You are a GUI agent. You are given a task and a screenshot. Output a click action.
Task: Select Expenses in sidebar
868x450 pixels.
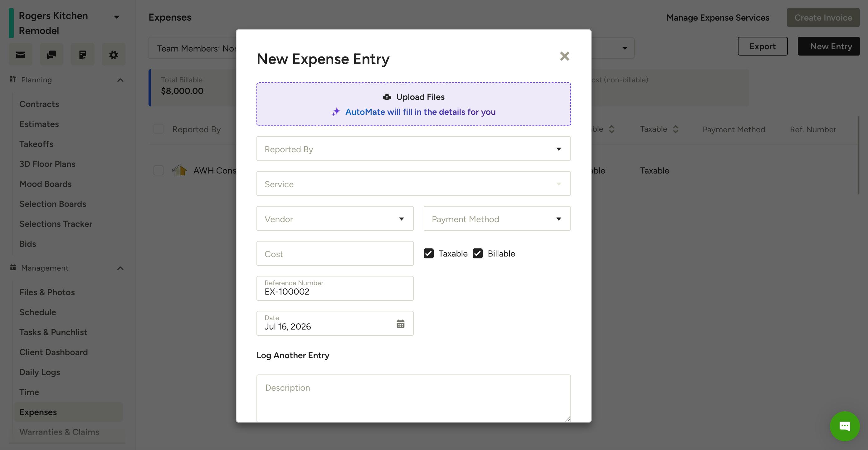click(68, 412)
